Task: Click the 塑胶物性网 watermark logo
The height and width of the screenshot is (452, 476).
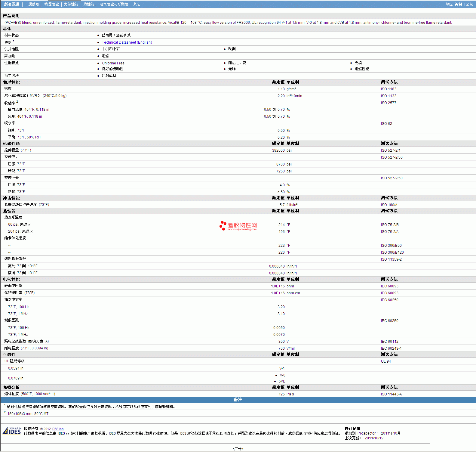Action: (238, 226)
